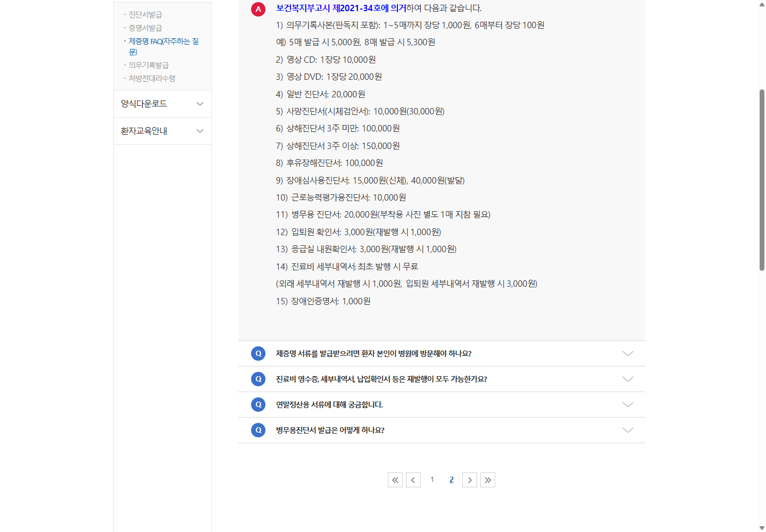Open 의무기록발급 in the sidebar
766x532 pixels.
tap(148, 65)
